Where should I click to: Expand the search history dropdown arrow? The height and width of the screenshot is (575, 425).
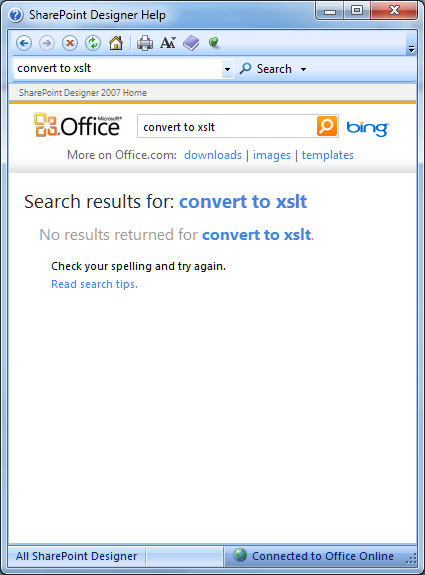click(x=227, y=69)
